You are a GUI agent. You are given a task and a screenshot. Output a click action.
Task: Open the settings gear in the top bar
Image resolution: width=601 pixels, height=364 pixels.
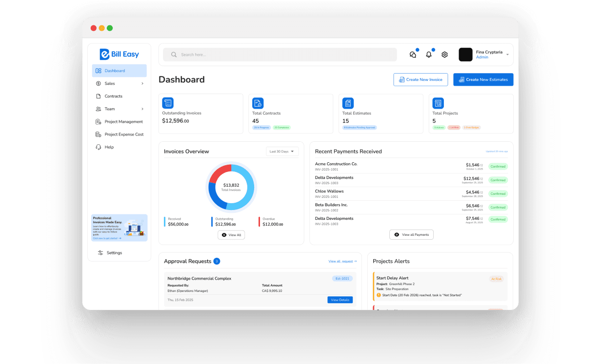444,55
